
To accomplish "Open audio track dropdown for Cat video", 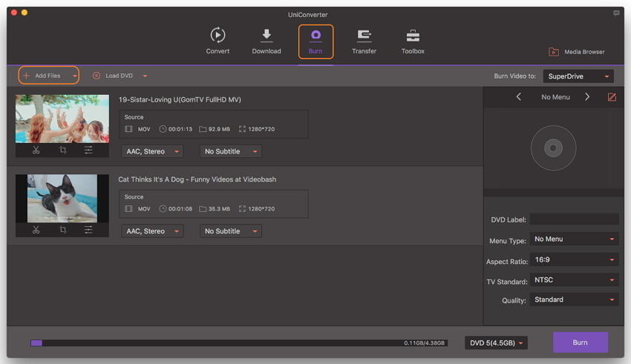I will tap(152, 231).
